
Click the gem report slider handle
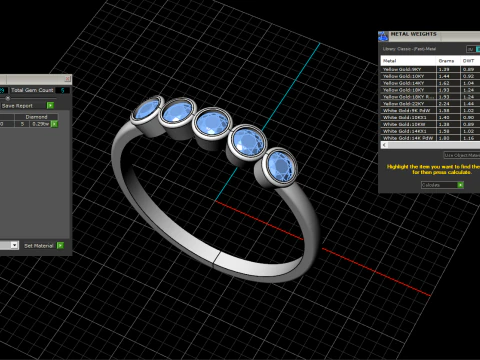8,98
